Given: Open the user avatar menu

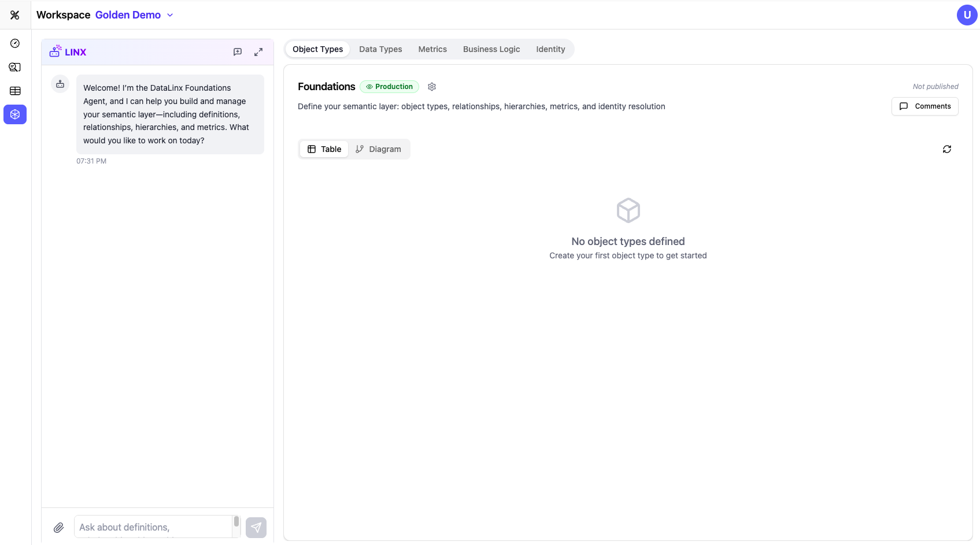Looking at the screenshot, I should (x=967, y=15).
